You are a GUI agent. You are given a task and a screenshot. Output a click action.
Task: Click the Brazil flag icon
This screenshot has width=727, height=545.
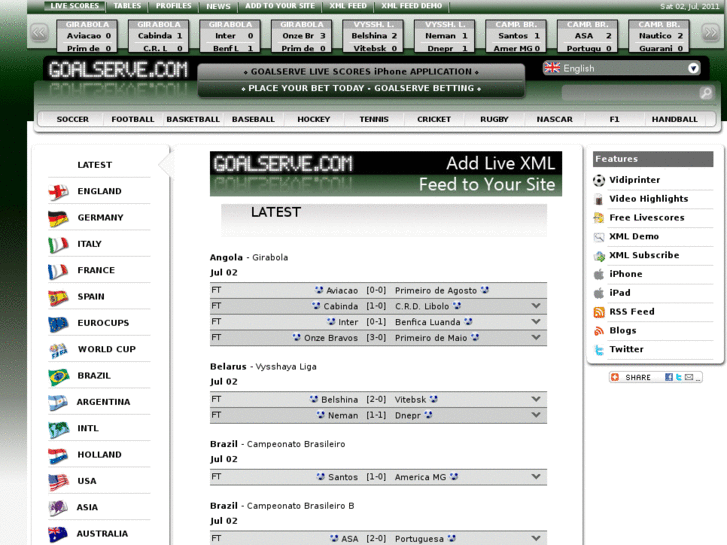58,376
